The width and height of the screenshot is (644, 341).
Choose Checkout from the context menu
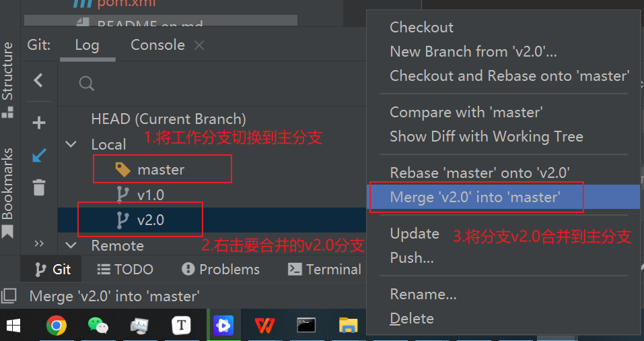tap(421, 27)
